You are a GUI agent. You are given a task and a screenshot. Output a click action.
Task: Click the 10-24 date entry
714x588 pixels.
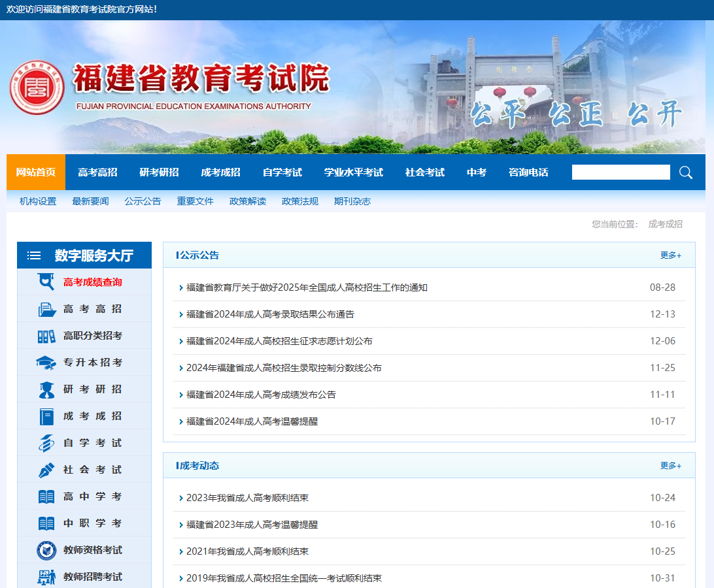coord(662,498)
